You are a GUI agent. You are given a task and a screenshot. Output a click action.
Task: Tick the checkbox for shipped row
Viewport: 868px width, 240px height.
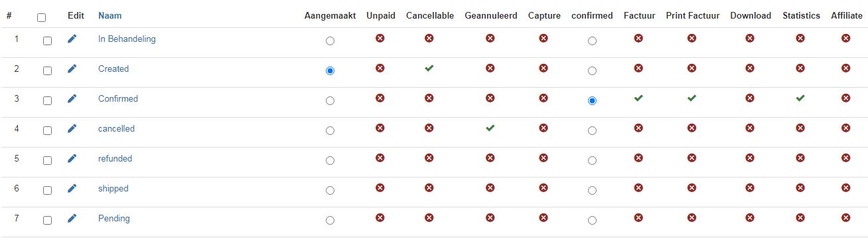(47, 190)
